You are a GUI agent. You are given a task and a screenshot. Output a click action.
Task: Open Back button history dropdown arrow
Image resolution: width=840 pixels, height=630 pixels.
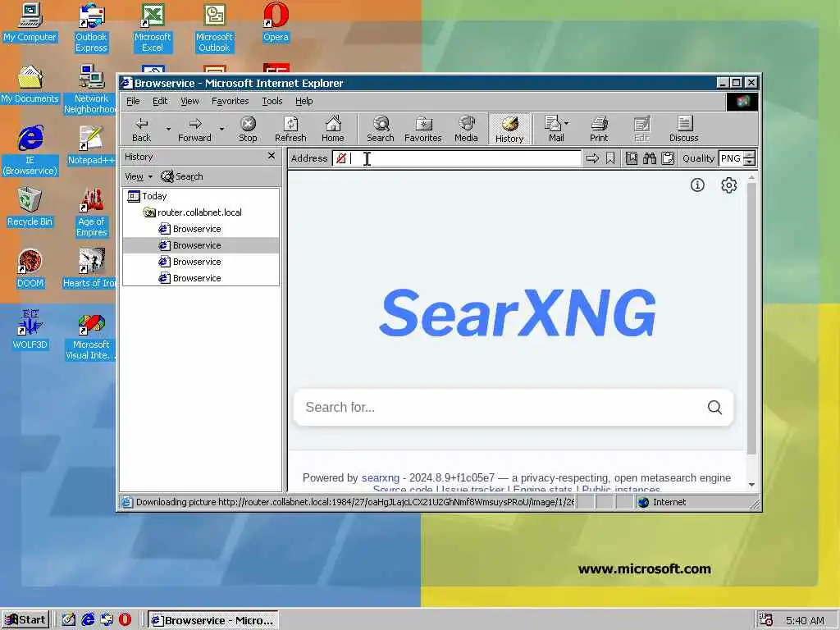[x=168, y=129]
